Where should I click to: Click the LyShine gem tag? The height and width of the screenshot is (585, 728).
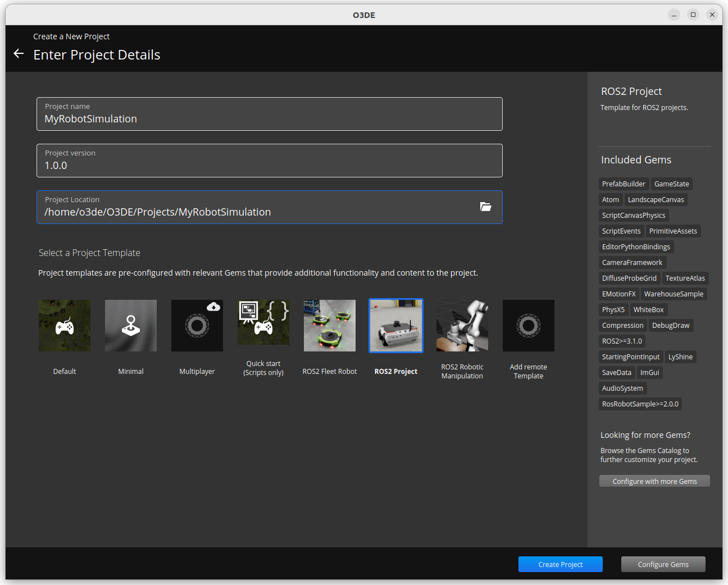coord(681,357)
